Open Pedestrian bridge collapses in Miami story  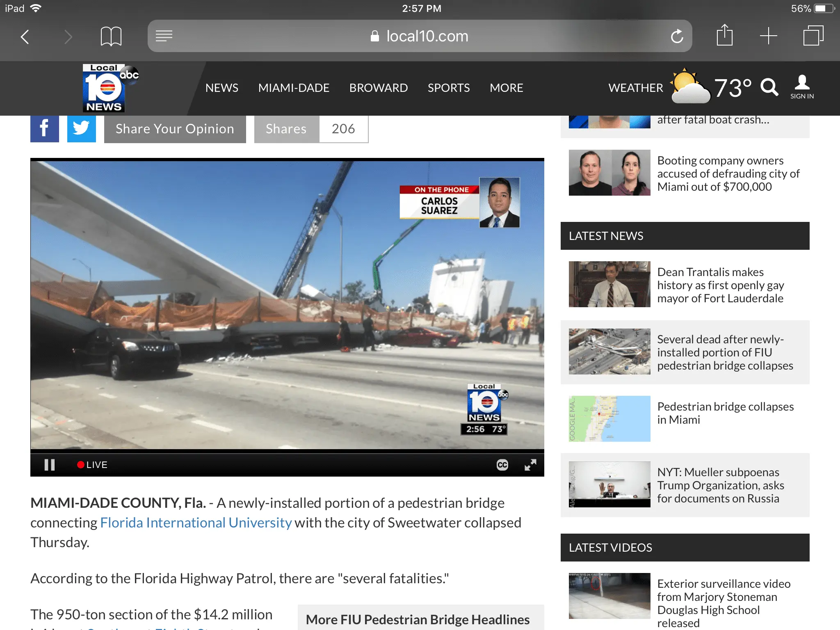click(726, 413)
